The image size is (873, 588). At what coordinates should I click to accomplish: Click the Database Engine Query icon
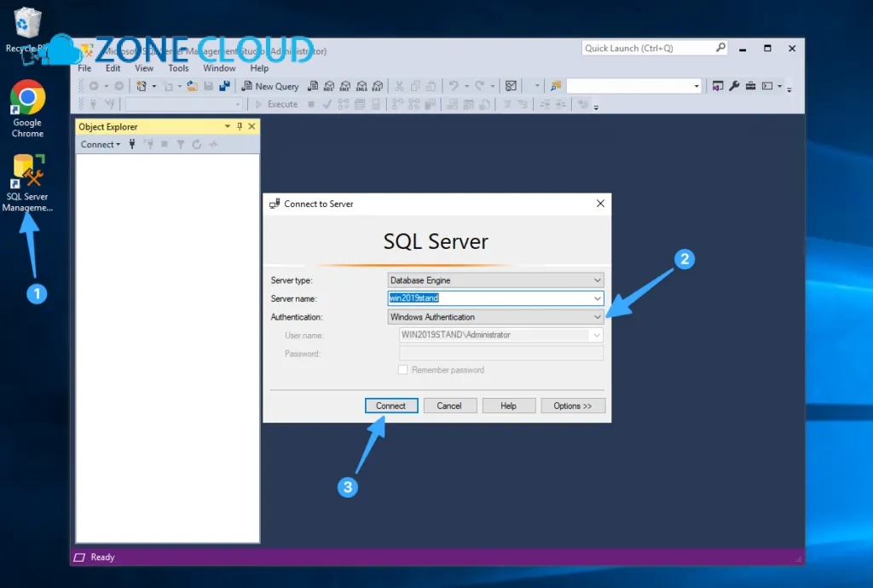(313, 86)
